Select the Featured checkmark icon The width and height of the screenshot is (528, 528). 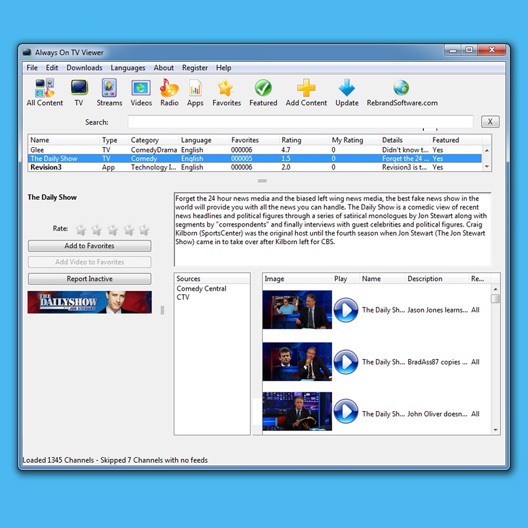click(263, 88)
